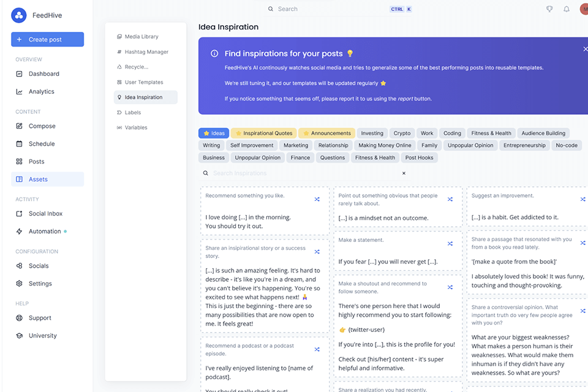Open the user avatar menu
The width and height of the screenshot is (588, 392).
coord(584,9)
